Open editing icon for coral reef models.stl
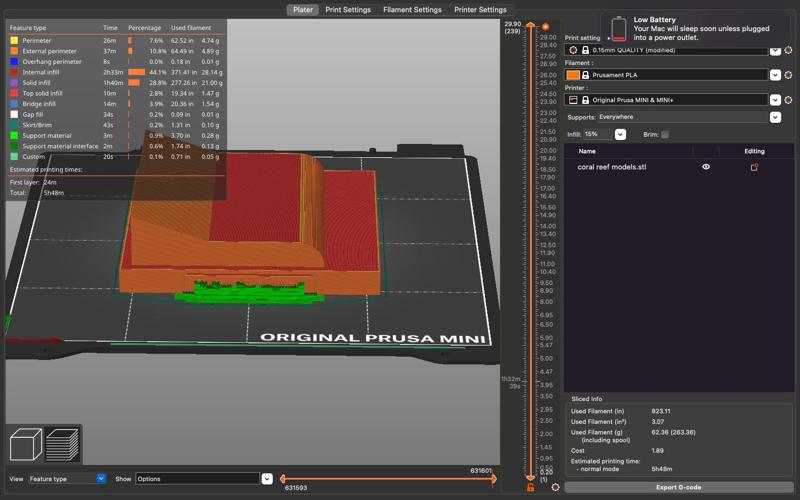The width and height of the screenshot is (800, 500). pos(754,167)
